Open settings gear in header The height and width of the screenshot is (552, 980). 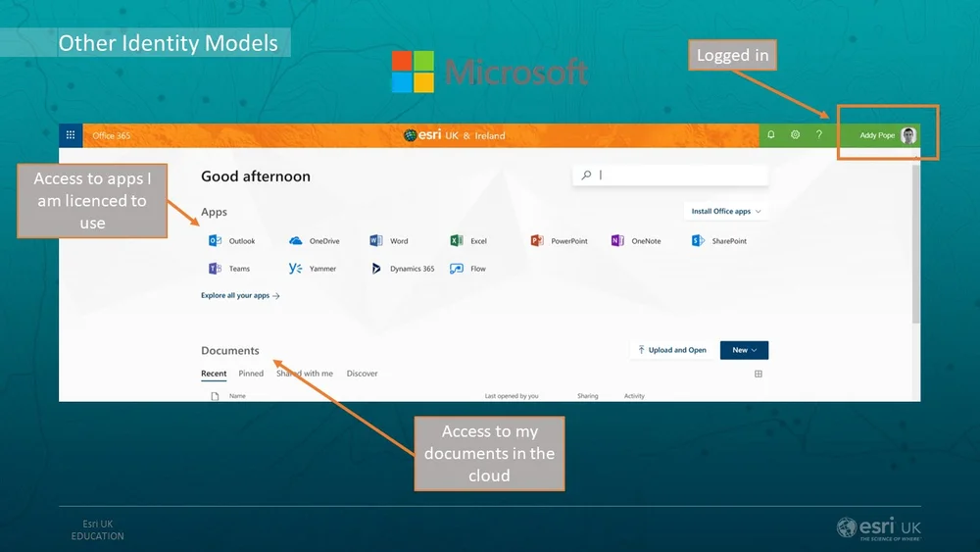click(x=795, y=135)
